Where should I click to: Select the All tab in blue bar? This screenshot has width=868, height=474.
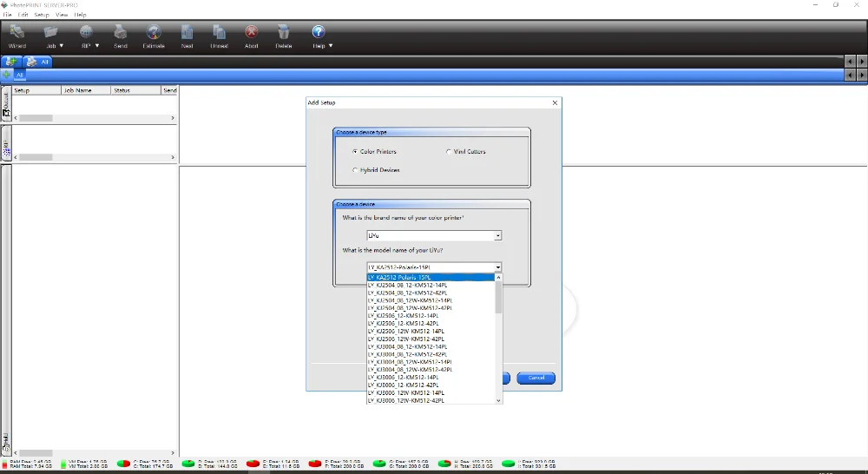click(19, 75)
